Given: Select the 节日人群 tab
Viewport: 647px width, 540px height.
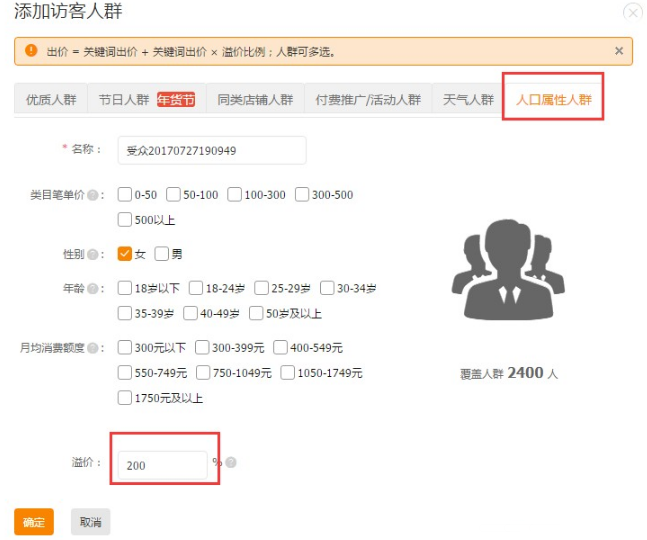Looking at the screenshot, I should (x=124, y=100).
